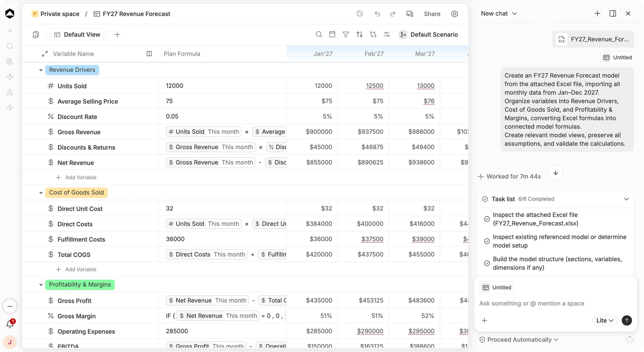The width and height of the screenshot is (644, 352).
Task: Open the filter funnel icon
Action: pyautogui.click(x=346, y=34)
